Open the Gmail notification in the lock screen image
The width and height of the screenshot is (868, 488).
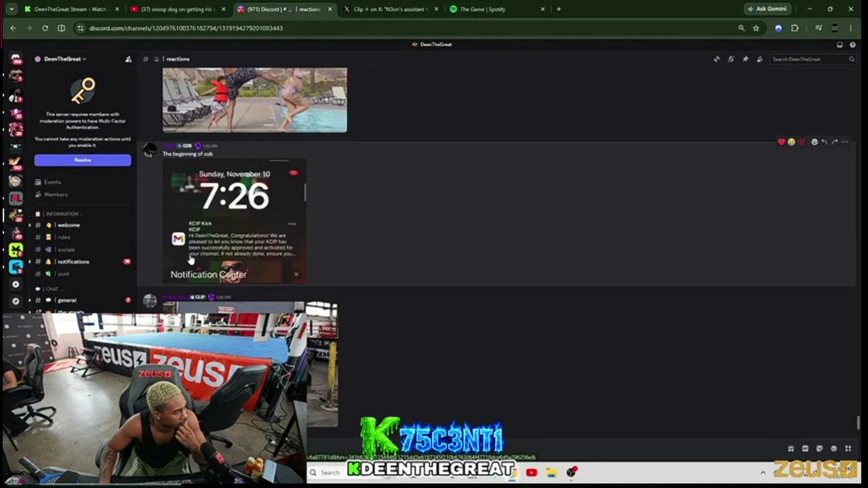234,239
